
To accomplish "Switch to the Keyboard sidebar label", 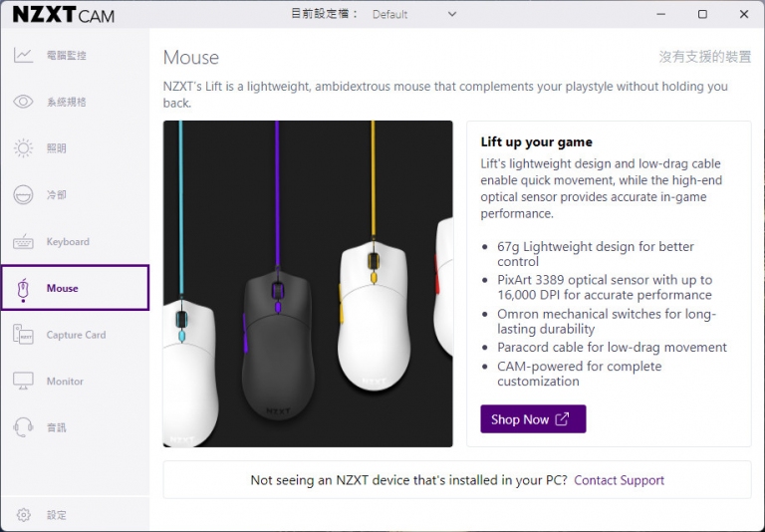I will [x=68, y=242].
